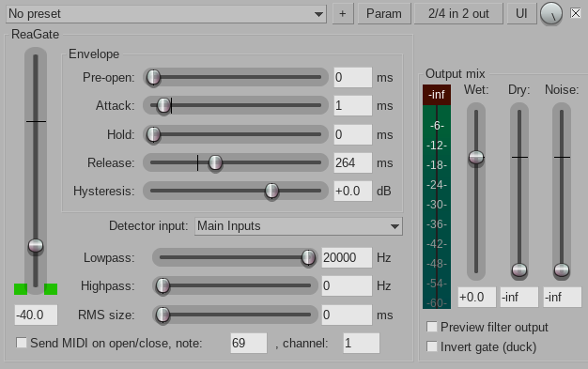This screenshot has width=588, height=369.
Task: Click the Lowpass value field showing 20000
Action: [347, 257]
